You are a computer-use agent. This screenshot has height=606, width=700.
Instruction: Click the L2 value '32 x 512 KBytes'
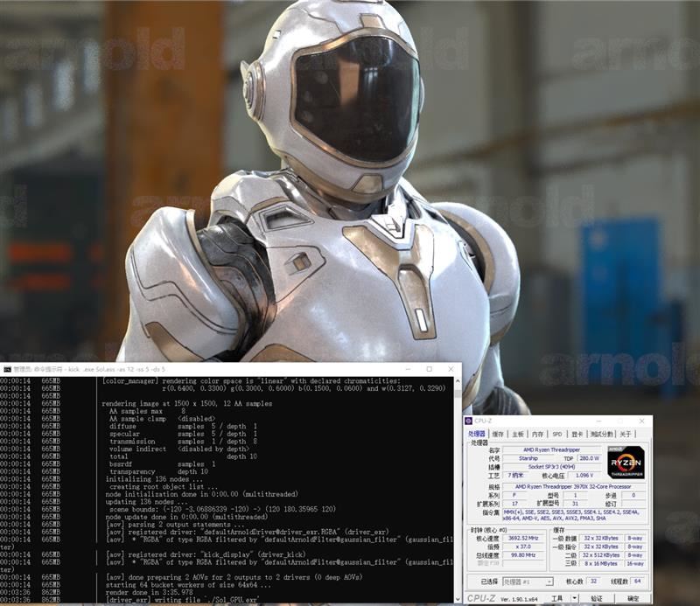[x=601, y=555]
